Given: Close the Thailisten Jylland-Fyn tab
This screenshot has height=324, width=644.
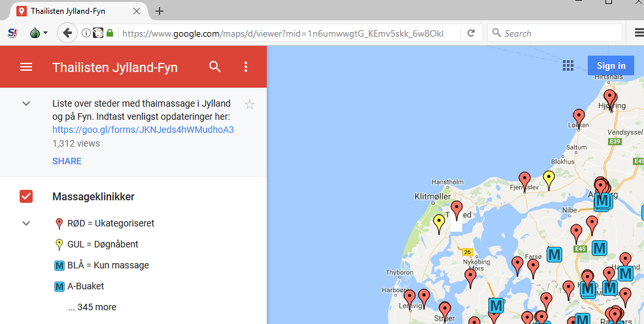Looking at the screenshot, I should pos(137,11).
